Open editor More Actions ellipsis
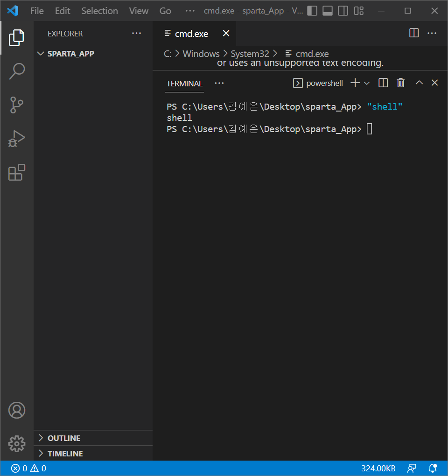Viewport: 448px width, 476px height. tap(432, 33)
